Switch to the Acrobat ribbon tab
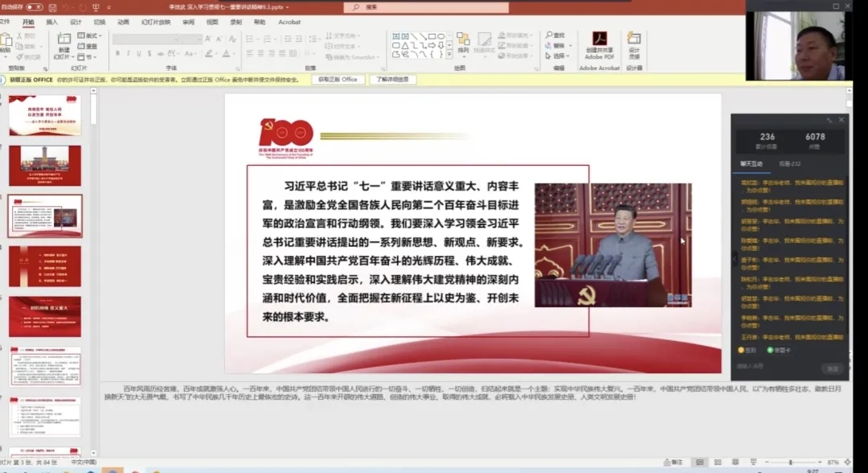This screenshot has width=868, height=473. tap(289, 23)
